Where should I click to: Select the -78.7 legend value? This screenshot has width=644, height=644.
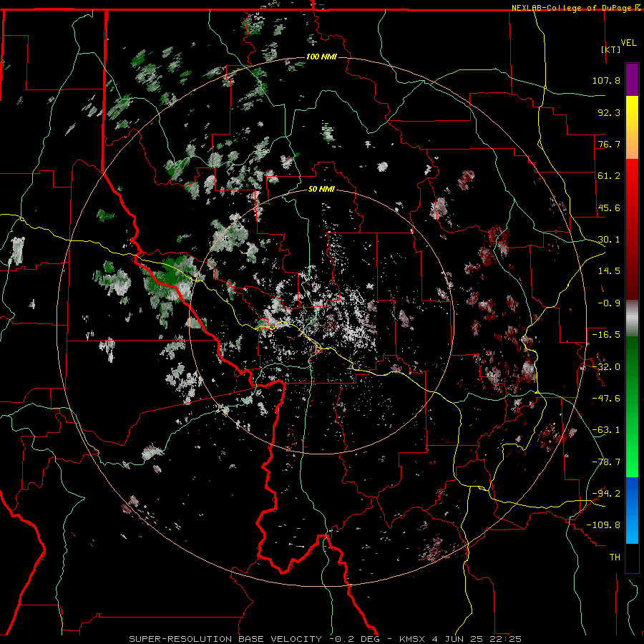606,462
